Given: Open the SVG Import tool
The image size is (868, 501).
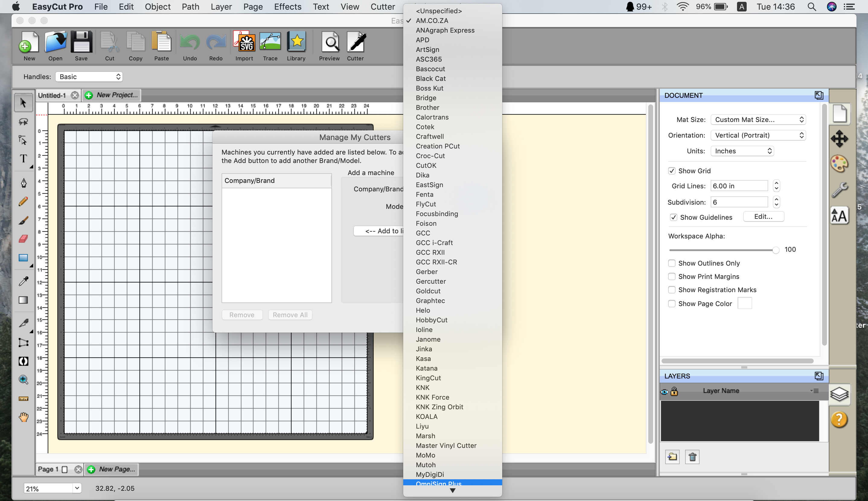Looking at the screenshot, I should (x=244, y=45).
